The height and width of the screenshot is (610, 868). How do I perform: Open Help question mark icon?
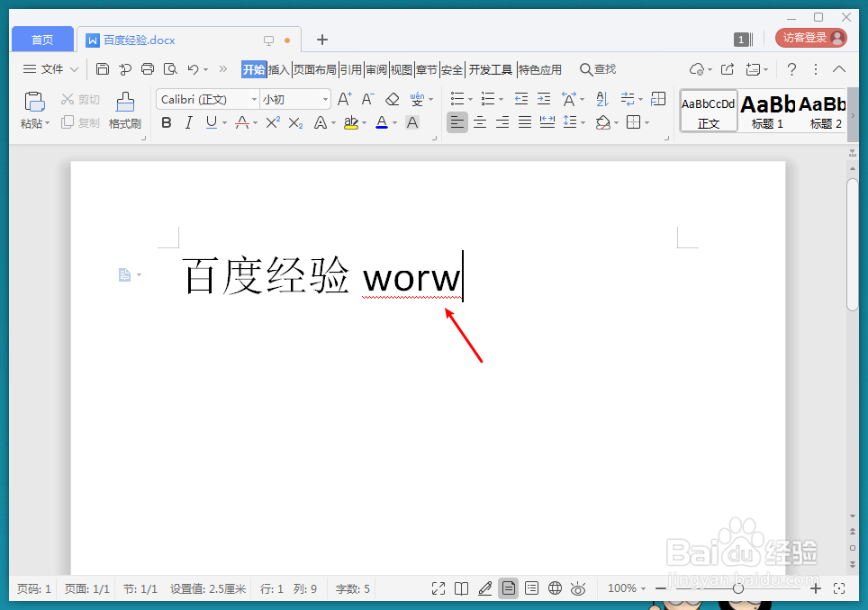point(791,69)
